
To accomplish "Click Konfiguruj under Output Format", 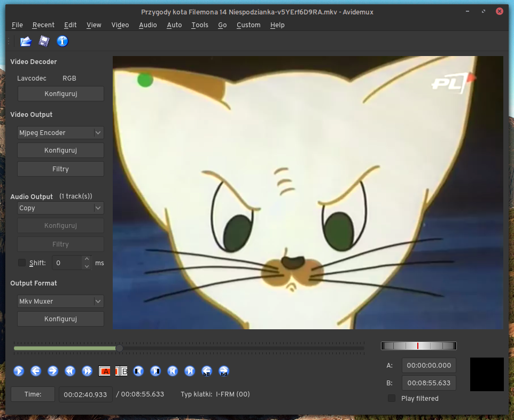I will [61, 319].
